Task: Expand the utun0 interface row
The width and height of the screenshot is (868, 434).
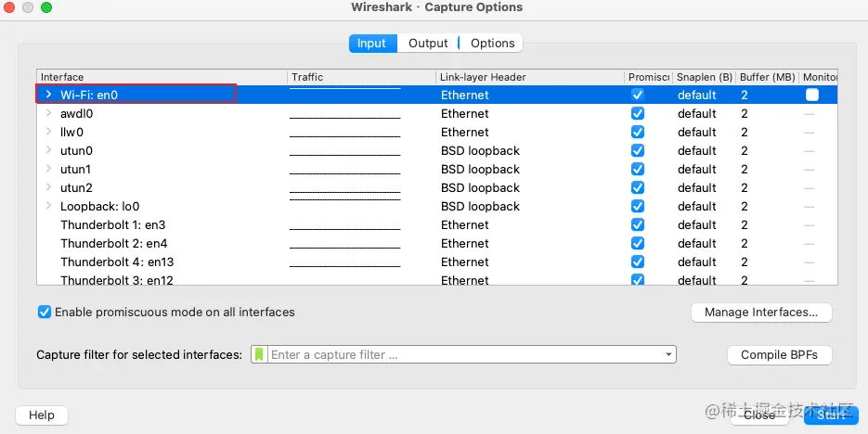Action: pyautogui.click(x=48, y=150)
